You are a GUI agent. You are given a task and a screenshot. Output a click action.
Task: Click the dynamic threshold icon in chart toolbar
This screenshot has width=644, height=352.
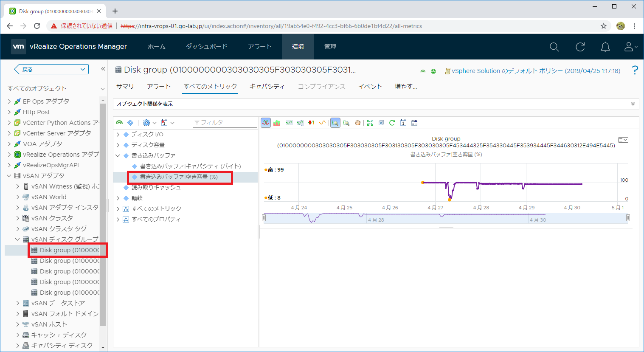(301, 123)
